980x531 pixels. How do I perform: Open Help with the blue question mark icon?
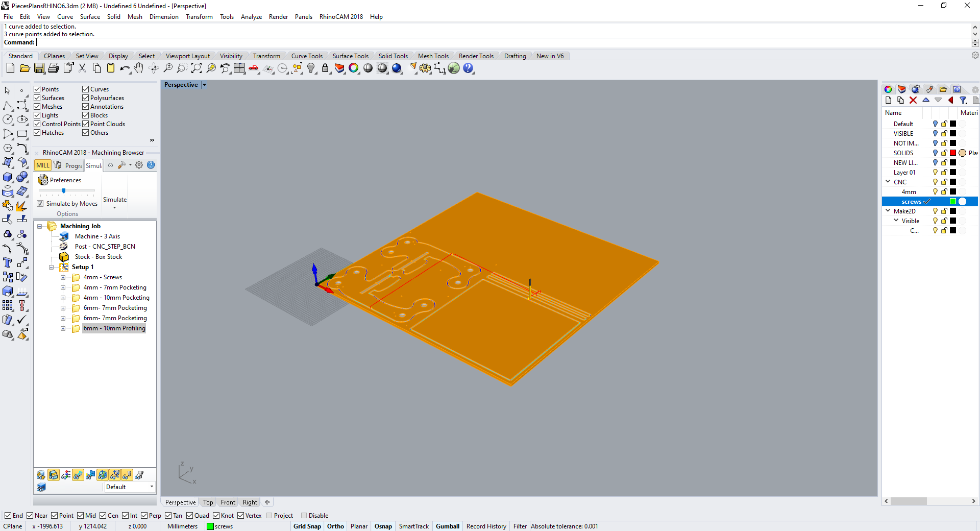(x=468, y=68)
